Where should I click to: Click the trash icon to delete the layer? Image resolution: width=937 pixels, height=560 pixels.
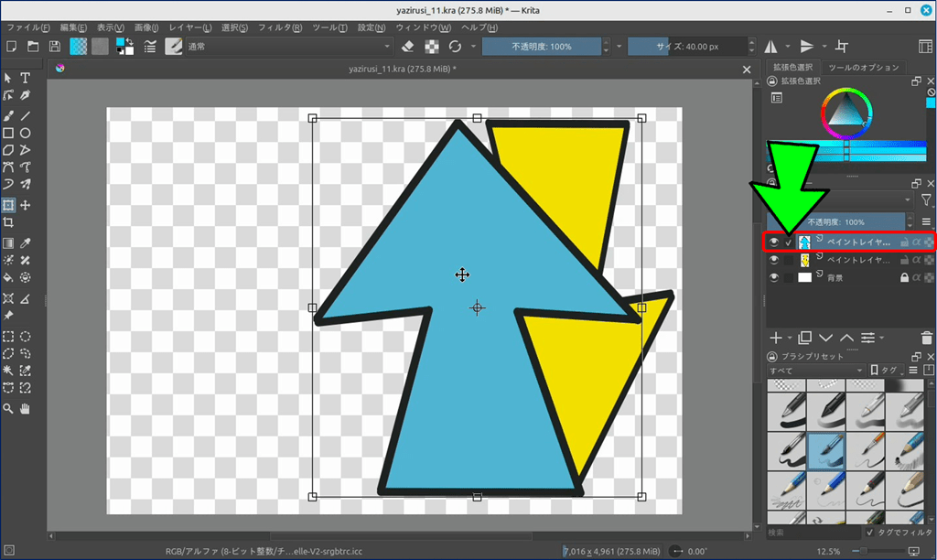click(927, 338)
